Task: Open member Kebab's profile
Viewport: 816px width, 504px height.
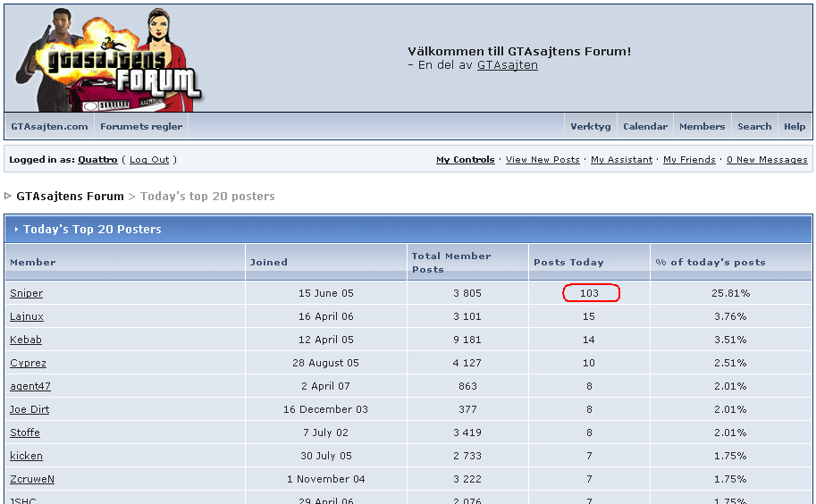Action: [x=26, y=340]
